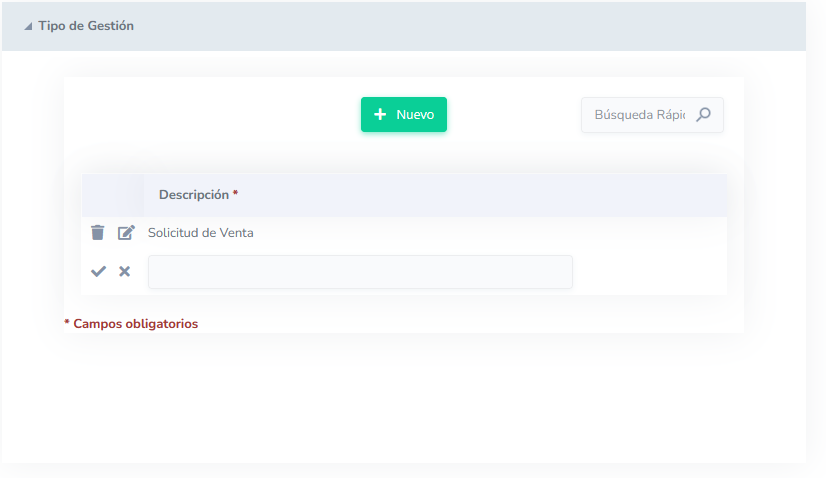This screenshot has width=826, height=478.
Task: Click the Tipo de Gestión title text
Action: pos(86,26)
